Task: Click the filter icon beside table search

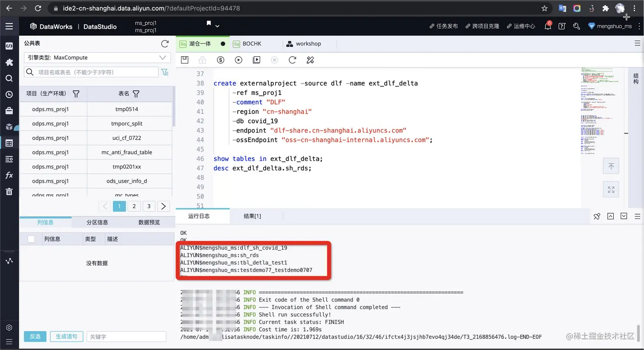Action: (x=165, y=72)
